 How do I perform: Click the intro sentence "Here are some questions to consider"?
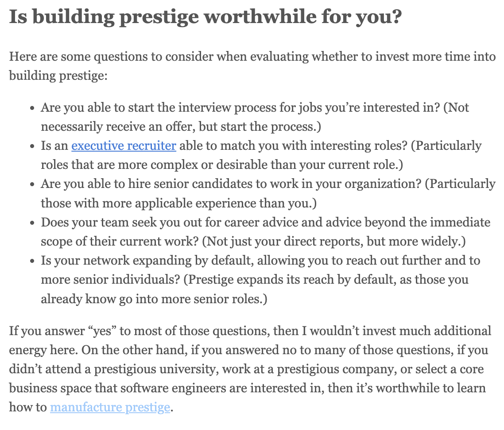[x=252, y=66]
